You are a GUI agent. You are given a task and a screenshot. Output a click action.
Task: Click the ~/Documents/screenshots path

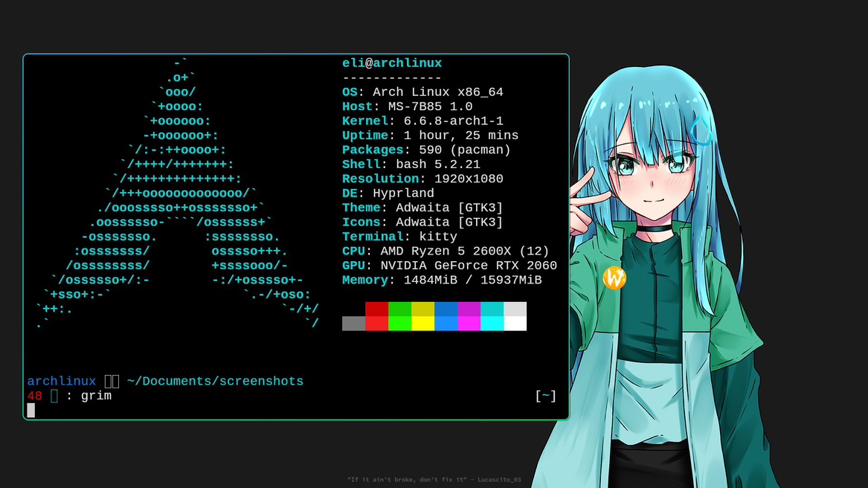[215, 381]
